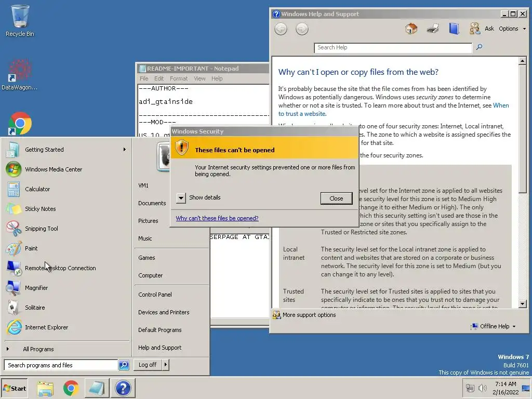Open Music from the Start menu
The height and width of the screenshot is (399, 532).
click(145, 238)
